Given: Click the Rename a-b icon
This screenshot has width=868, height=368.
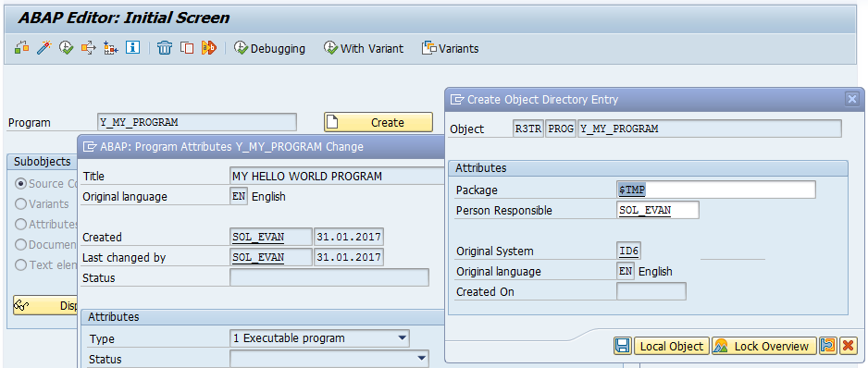Looking at the screenshot, I should pyautogui.click(x=209, y=48).
